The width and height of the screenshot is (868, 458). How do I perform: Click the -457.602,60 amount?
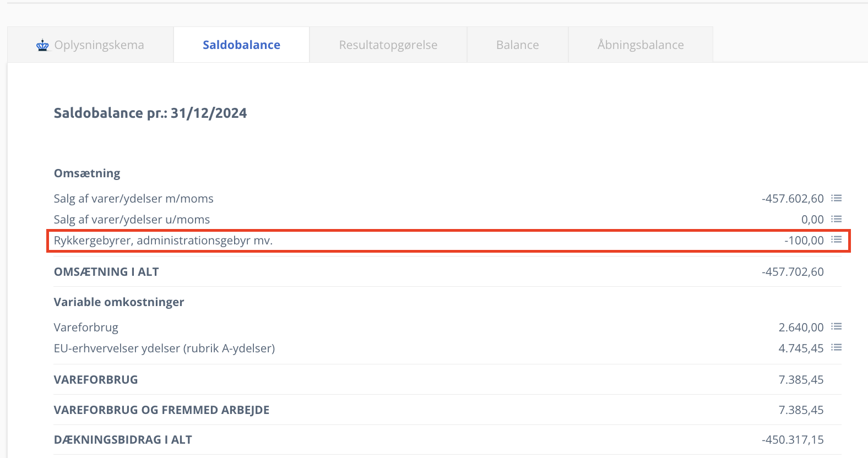click(x=793, y=199)
